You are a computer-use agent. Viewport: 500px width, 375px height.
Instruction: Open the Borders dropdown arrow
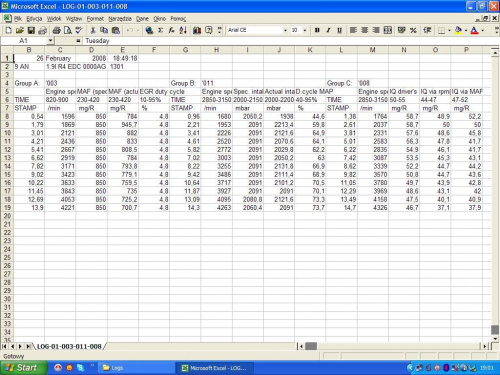(x=449, y=30)
